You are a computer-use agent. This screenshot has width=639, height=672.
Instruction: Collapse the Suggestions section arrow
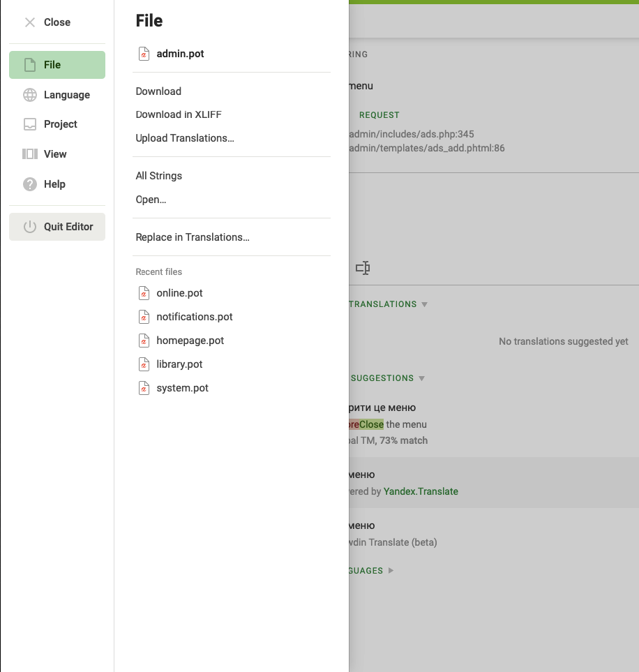coord(421,378)
